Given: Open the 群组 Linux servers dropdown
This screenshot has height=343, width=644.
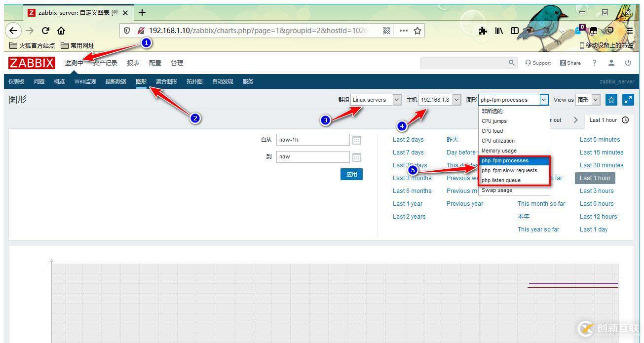Looking at the screenshot, I should pos(376,100).
